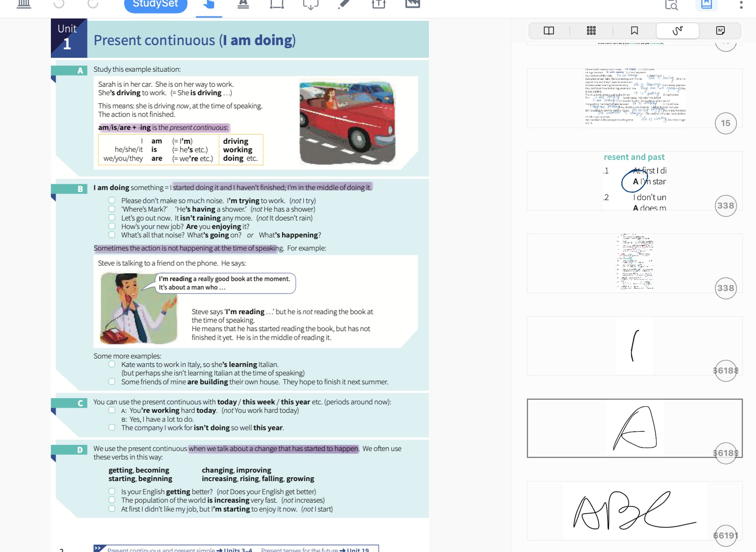Viewport: 756px width, 552px height.
Task: Click the section A marker label
Action: point(80,70)
